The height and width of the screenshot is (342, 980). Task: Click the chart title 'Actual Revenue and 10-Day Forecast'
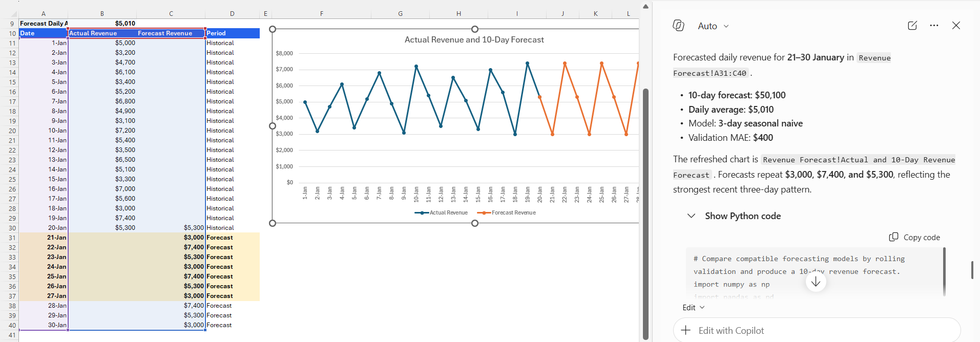click(474, 40)
